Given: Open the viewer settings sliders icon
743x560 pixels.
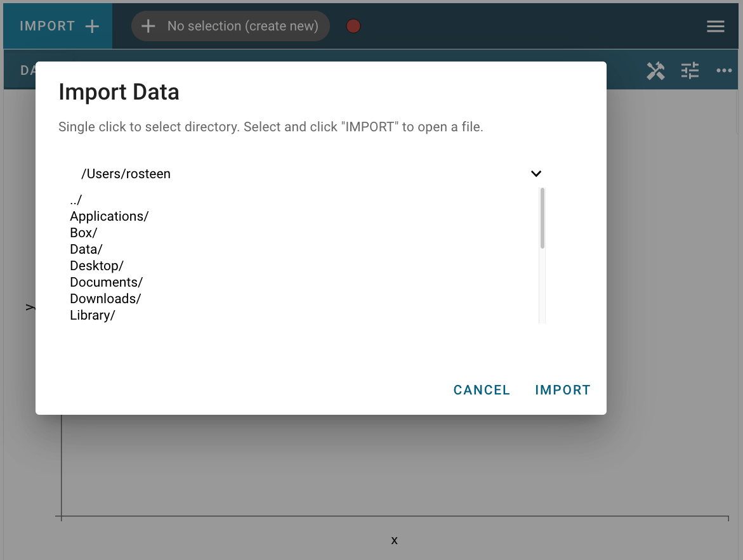Looking at the screenshot, I should tap(690, 70).
